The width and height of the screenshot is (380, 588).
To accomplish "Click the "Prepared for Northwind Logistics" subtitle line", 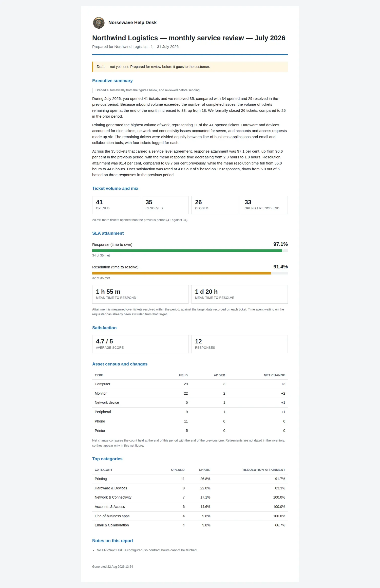I will pyautogui.click(x=135, y=47).
